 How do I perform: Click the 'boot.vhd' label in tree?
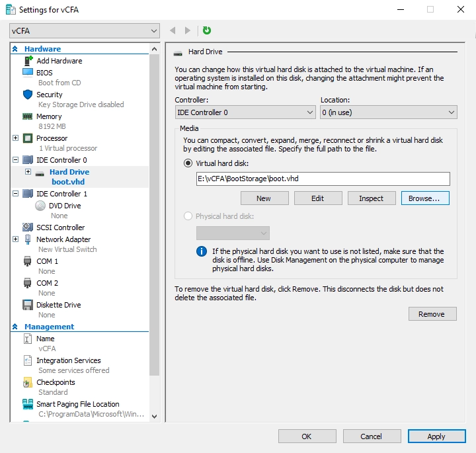[68, 182]
